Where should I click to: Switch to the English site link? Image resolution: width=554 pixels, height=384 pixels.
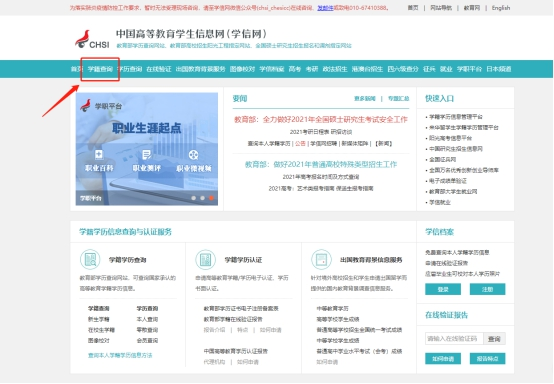(x=501, y=8)
